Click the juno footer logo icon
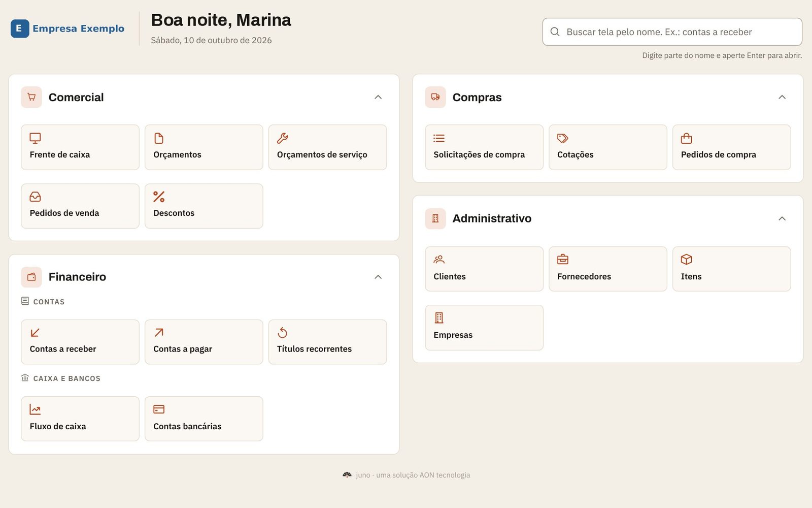Image resolution: width=812 pixels, height=508 pixels. pos(347,475)
